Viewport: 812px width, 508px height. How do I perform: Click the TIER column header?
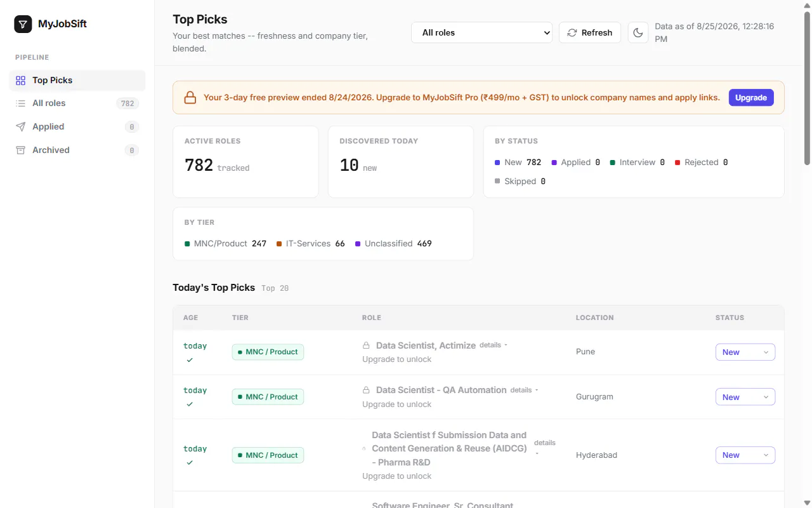click(x=240, y=317)
